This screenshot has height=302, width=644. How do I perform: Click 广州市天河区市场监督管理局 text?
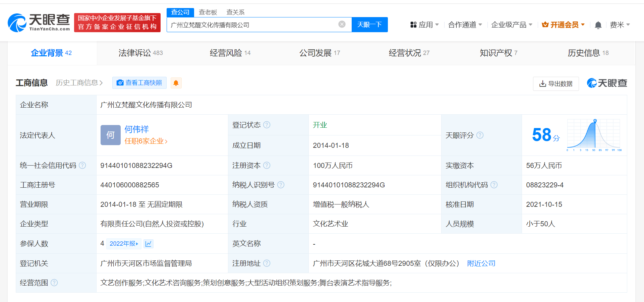(x=146, y=263)
